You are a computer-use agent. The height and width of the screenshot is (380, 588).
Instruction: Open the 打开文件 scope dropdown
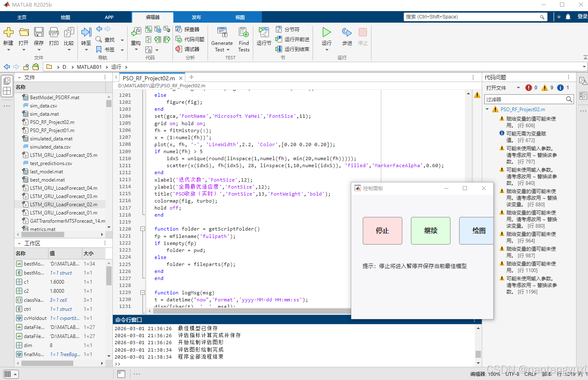point(518,88)
